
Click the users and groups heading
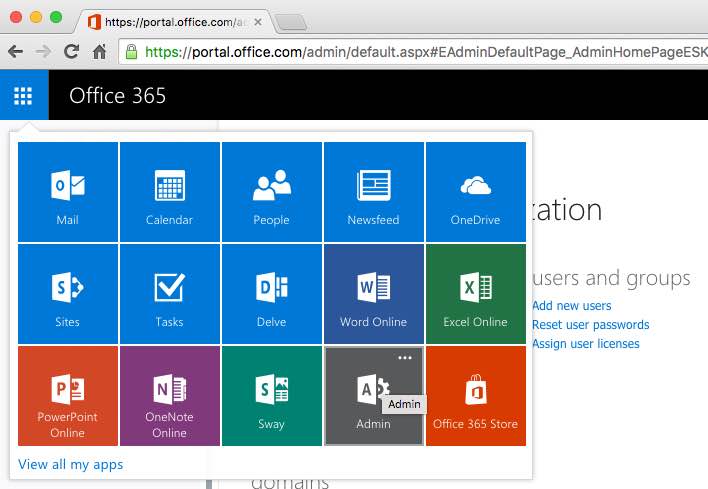(x=611, y=278)
